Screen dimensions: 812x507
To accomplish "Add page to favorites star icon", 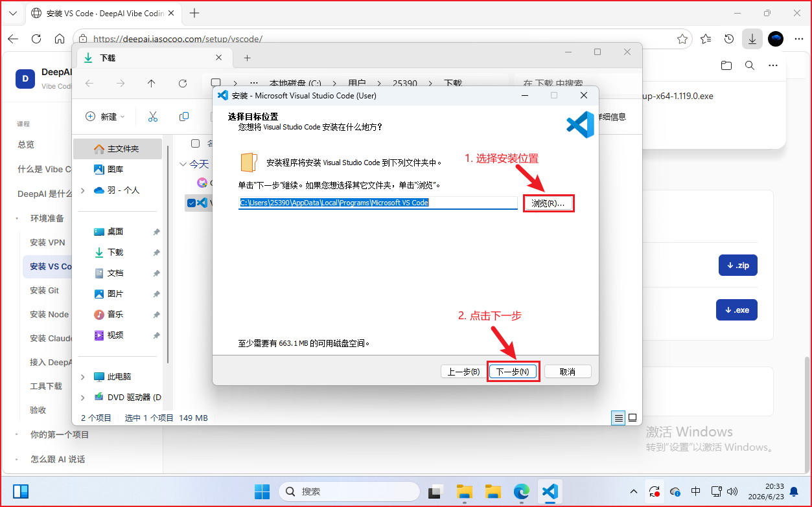I will click(682, 39).
